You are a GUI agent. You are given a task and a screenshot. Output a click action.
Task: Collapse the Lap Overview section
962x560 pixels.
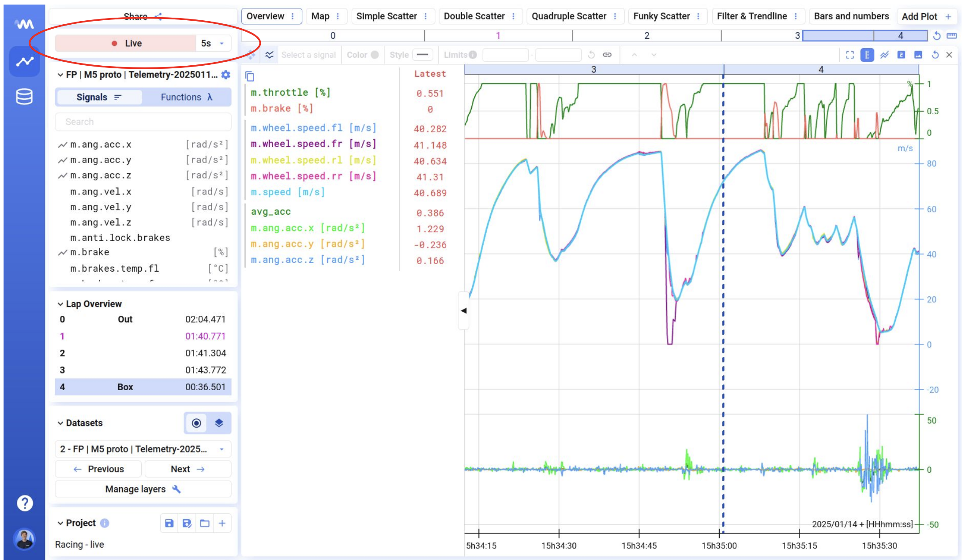(x=60, y=304)
